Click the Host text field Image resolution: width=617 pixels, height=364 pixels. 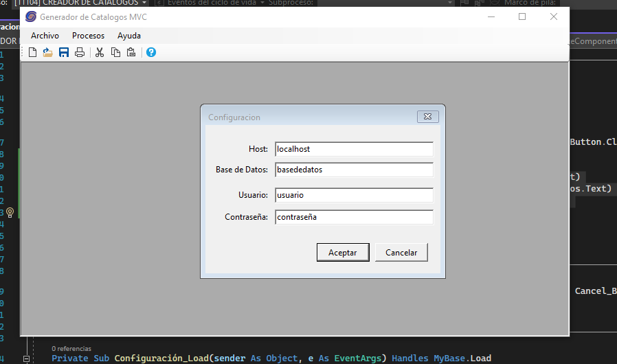click(354, 149)
